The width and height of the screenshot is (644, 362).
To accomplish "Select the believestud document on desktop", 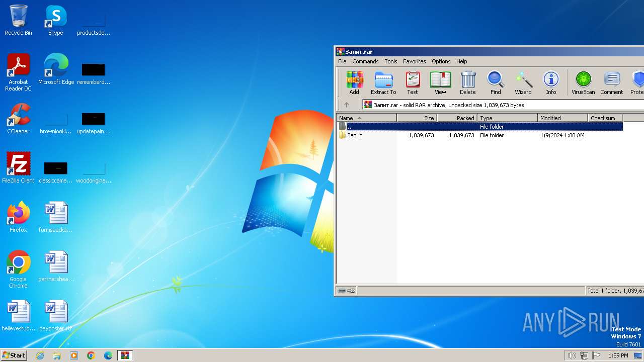I will [x=18, y=316].
